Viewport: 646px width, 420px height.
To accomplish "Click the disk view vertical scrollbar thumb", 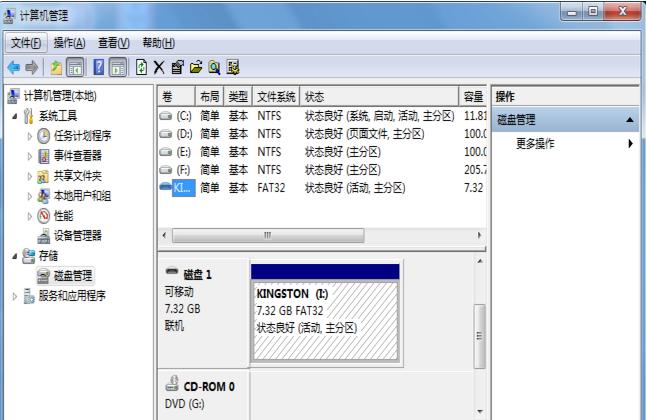I will 479,336.
